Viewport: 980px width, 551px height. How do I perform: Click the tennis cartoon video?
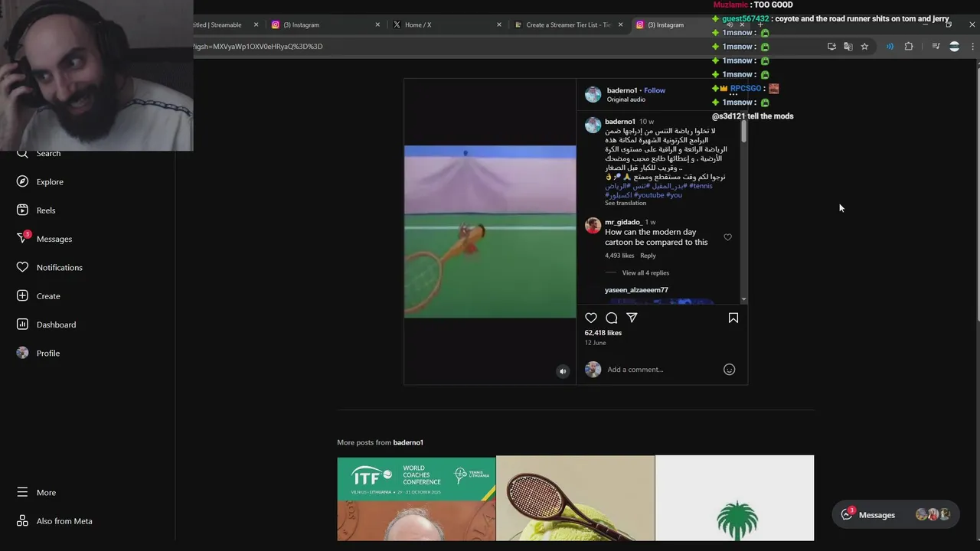490,231
